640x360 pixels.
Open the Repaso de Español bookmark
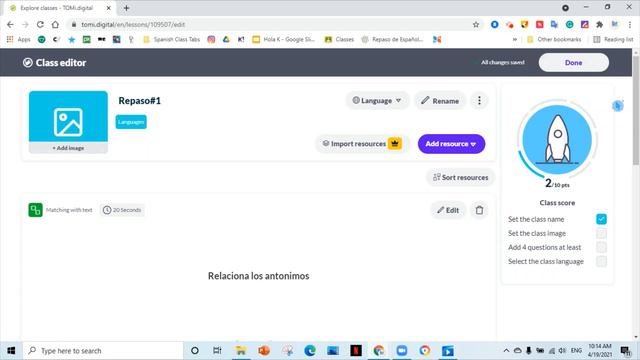coord(393,40)
